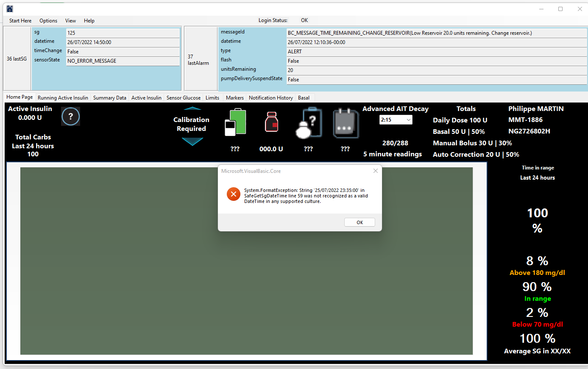Switch to the Sensor Glucose tab
The image size is (588, 369).
tap(183, 97)
